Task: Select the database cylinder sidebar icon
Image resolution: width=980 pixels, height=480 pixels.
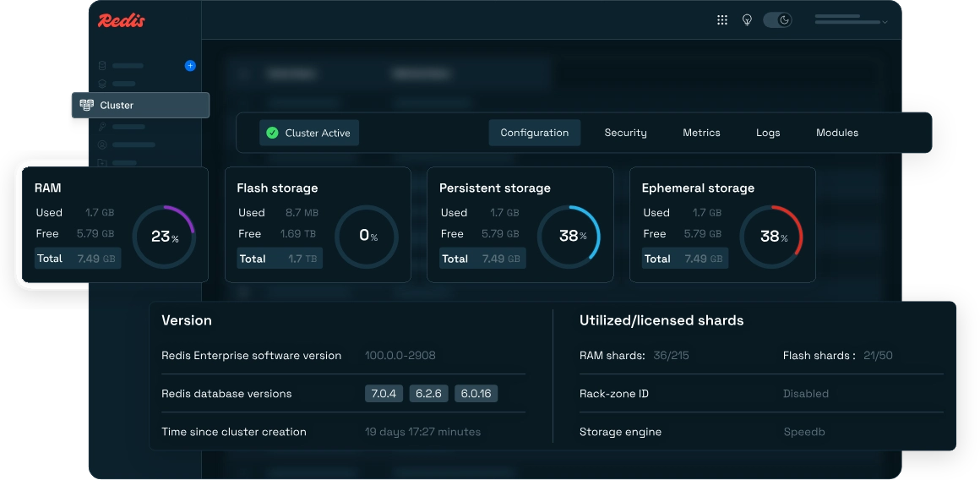Action: (102, 66)
